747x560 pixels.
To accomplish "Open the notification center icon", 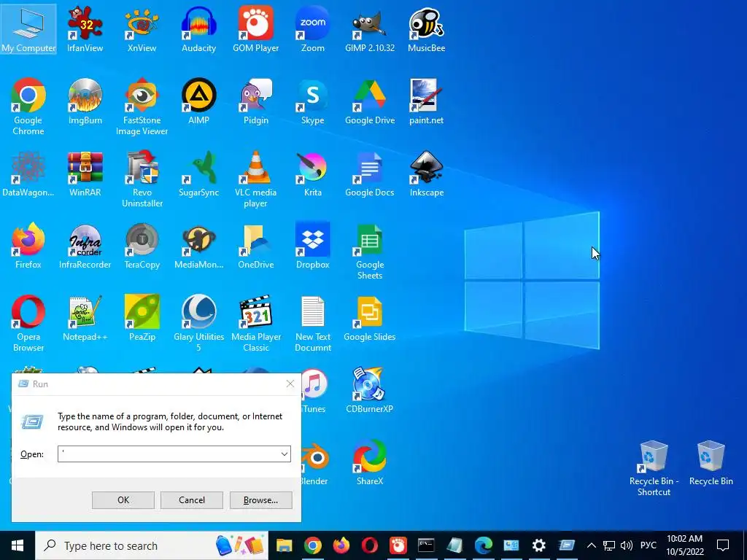I will (x=723, y=545).
